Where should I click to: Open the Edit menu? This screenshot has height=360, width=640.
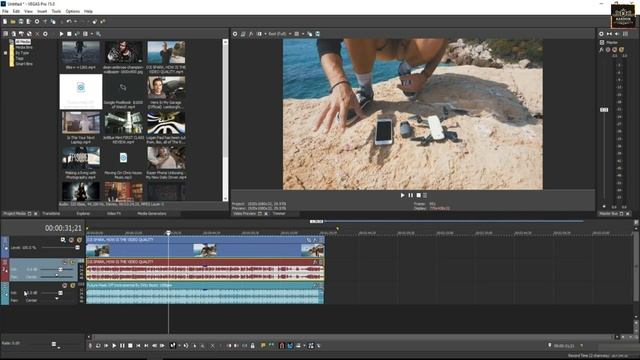[16, 11]
